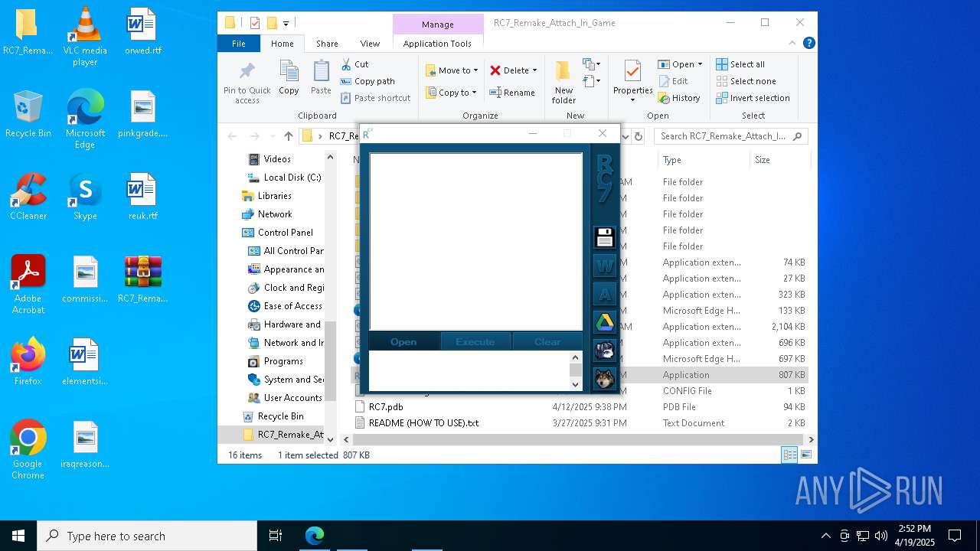
Task: Click the bottom wolf face icon in RC7
Action: 605,379
